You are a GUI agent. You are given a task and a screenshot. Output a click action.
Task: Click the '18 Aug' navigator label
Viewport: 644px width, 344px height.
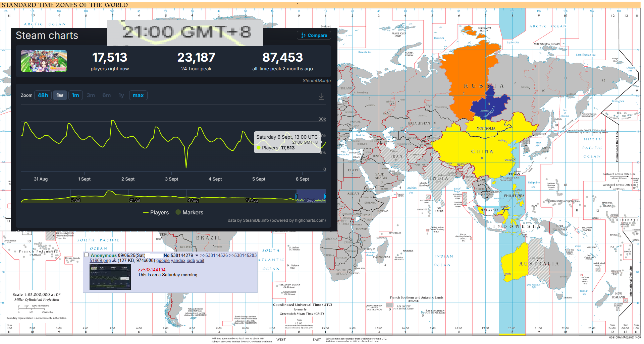point(252,200)
